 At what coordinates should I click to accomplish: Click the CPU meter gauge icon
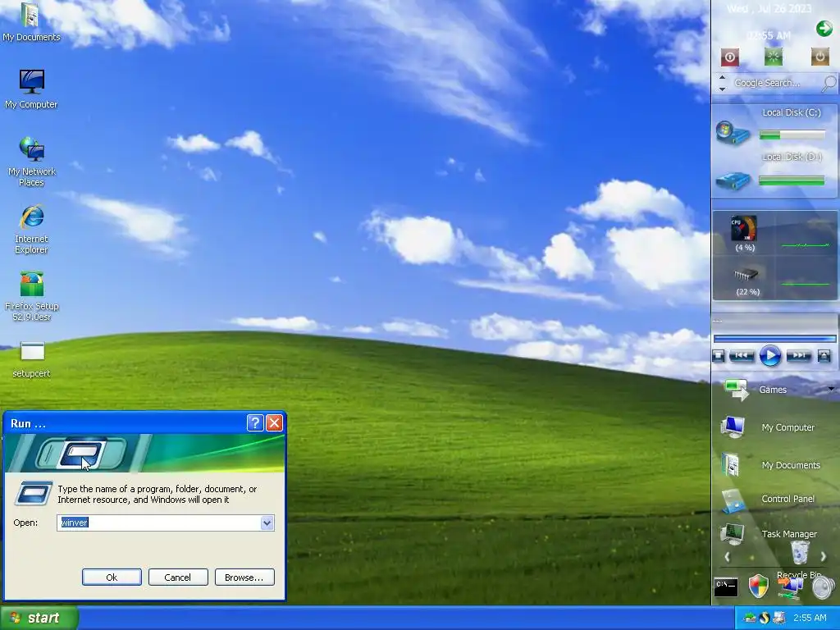[x=744, y=229]
